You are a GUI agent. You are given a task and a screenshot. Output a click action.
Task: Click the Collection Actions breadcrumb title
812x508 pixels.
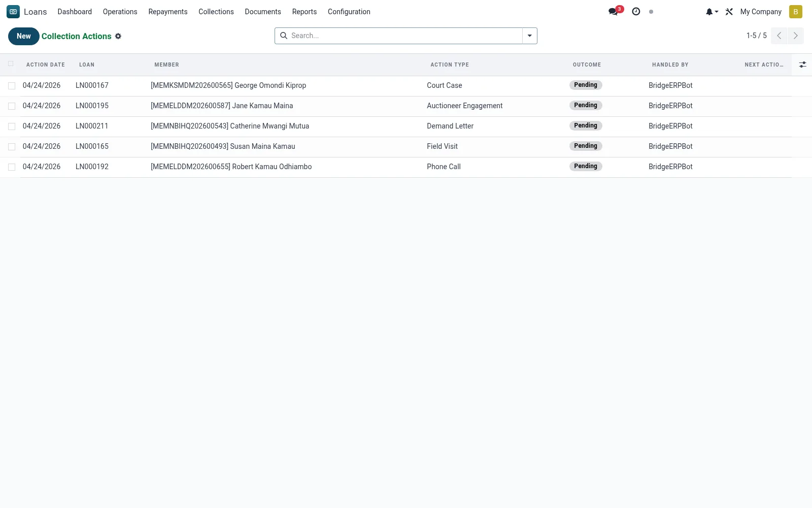tap(77, 36)
